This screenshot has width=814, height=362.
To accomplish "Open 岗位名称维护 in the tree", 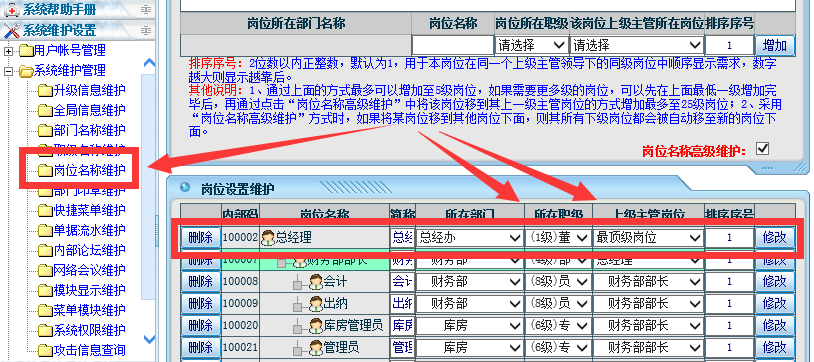I will (x=89, y=170).
